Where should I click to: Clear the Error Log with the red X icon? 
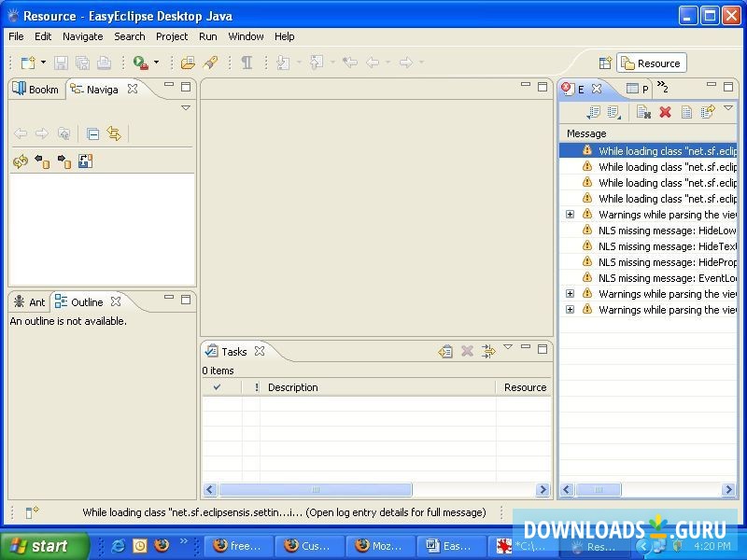(x=665, y=111)
